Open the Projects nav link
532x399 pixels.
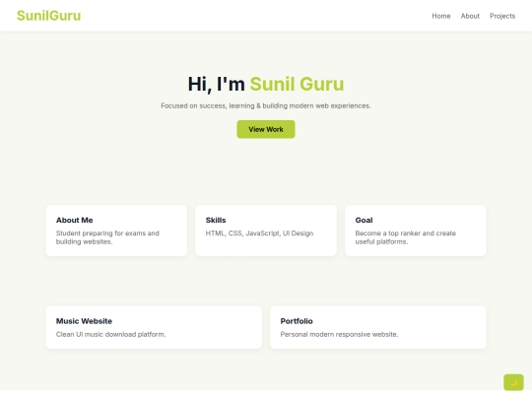[x=502, y=16]
